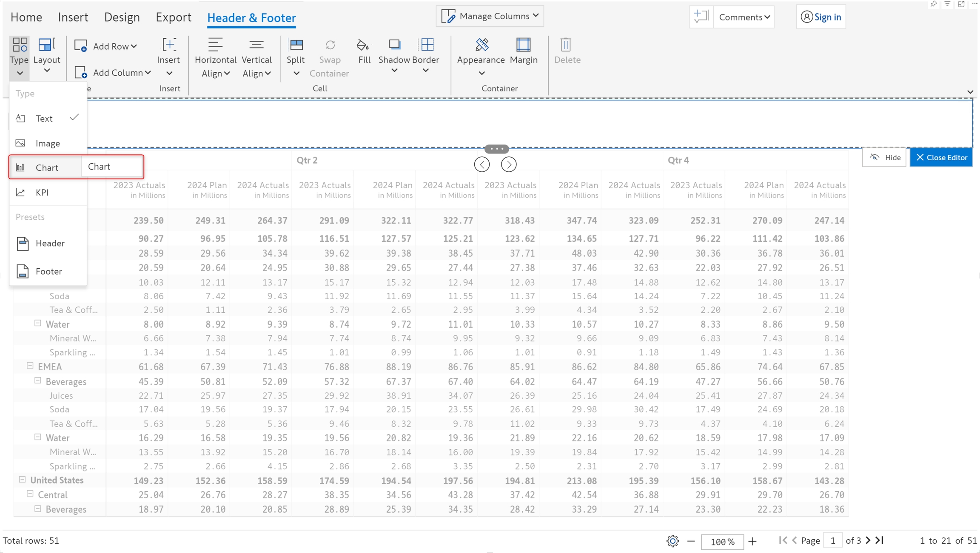Select Chart from the Type menu
980x553 pixels.
point(47,167)
